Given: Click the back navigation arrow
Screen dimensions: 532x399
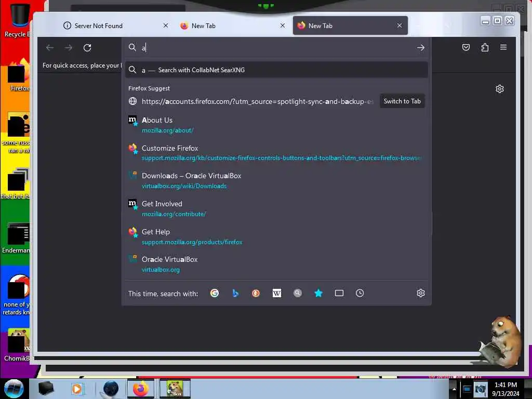Looking at the screenshot, I should tap(50, 47).
